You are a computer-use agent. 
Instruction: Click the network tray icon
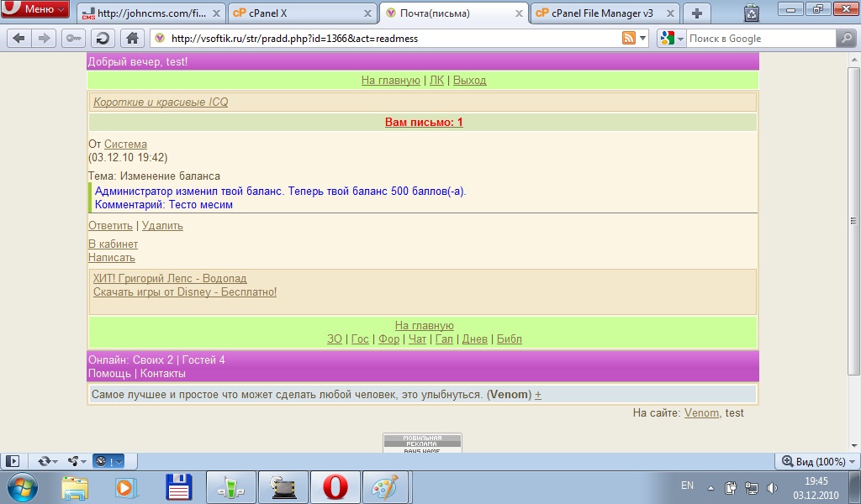(x=751, y=487)
